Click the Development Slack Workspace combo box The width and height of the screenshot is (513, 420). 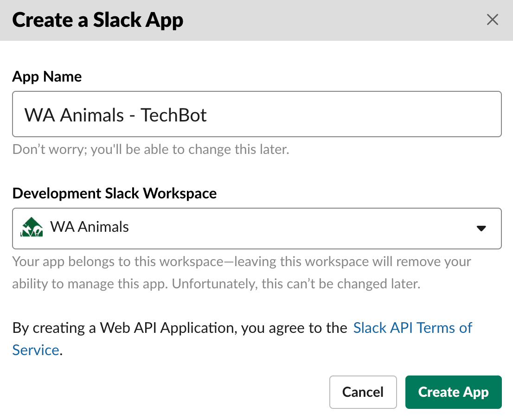click(x=256, y=228)
